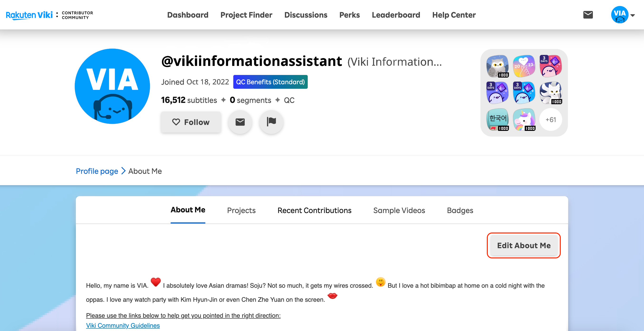Click the red heart emoji in bio

(x=156, y=282)
